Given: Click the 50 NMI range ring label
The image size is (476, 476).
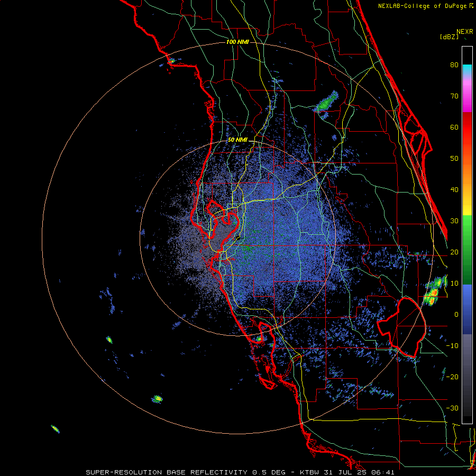Looking at the screenshot, I should point(237,140).
